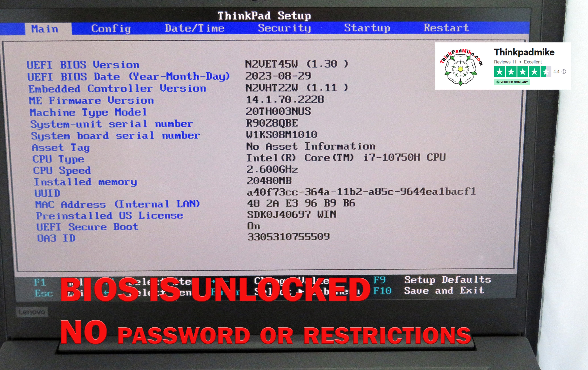Select BIOS version value N2VET45W
The image size is (588, 370).
pos(297,64)
